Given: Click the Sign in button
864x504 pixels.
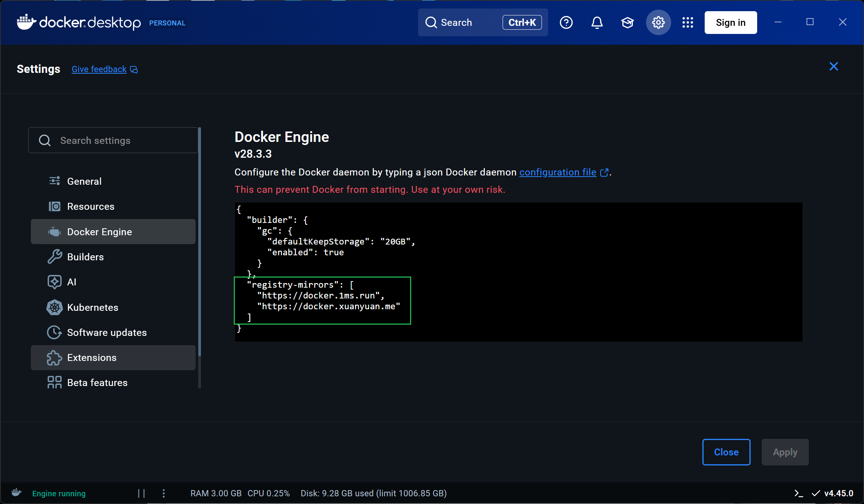Looking at the screenshot, I should (x=730, y=23).
